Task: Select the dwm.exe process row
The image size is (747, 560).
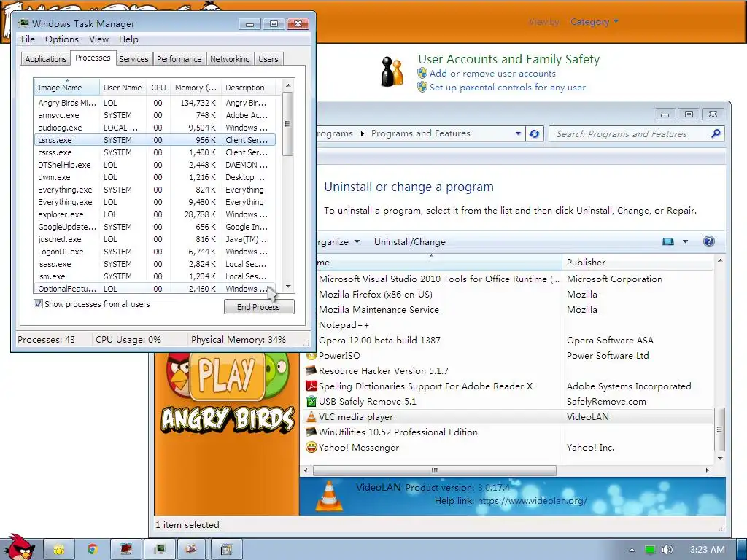Action: pos(155,177)
